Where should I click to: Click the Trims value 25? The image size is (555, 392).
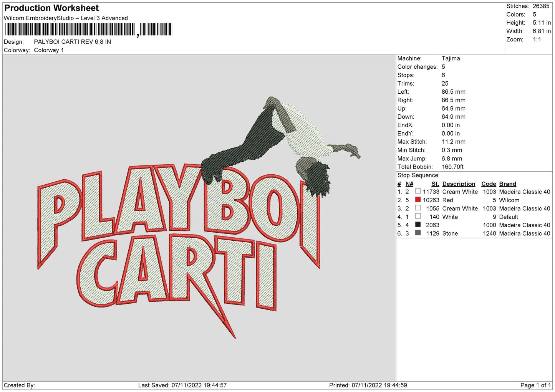(445, 83)
